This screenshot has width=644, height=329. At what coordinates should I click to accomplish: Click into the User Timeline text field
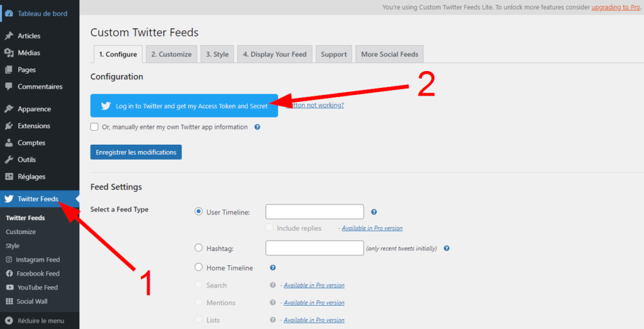pyautogui.click(x=314, y=211)
